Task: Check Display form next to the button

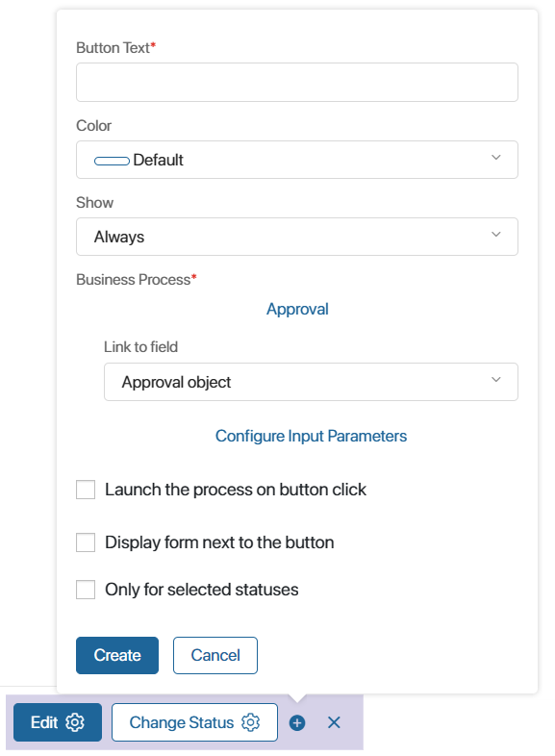Action: point(86,542)
